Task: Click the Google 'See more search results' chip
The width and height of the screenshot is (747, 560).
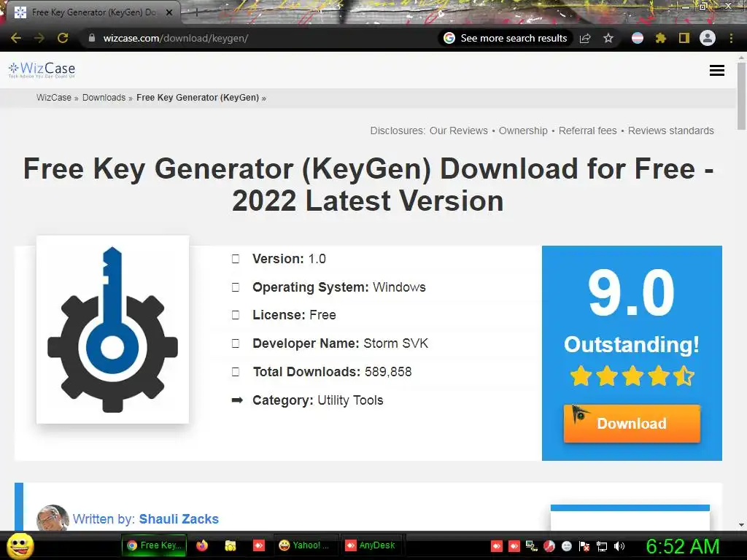Action: (506, 38)
